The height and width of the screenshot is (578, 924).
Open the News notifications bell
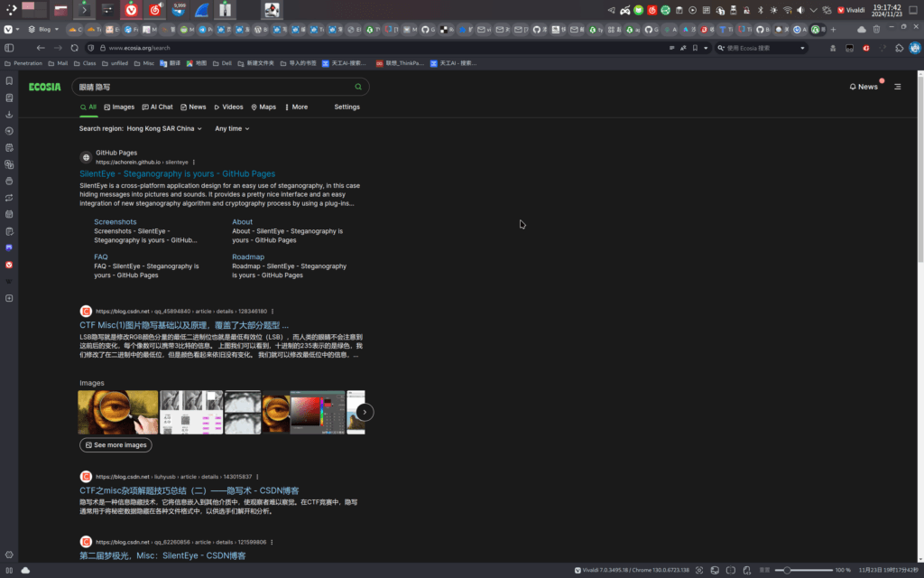(864, 87)
